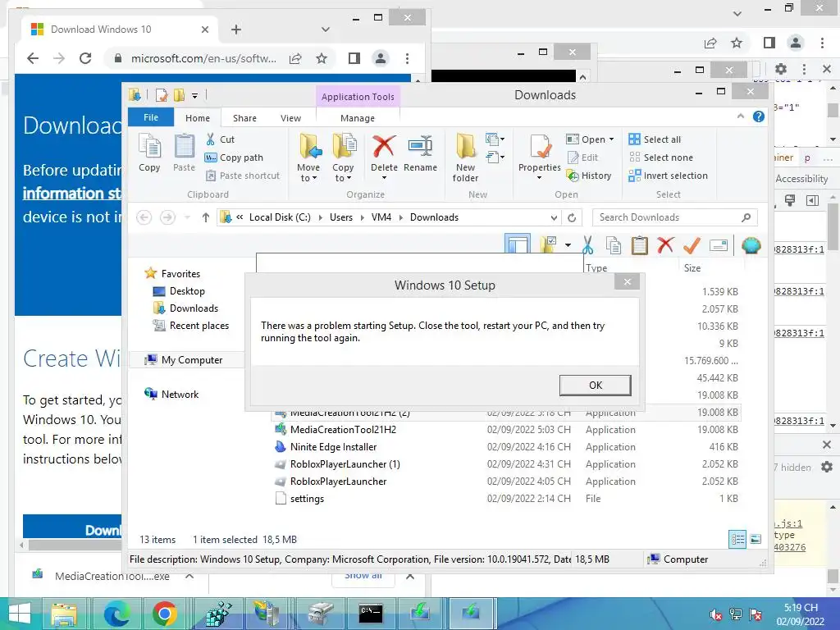Click Select none in the ribbon

(x=660, y=157)
